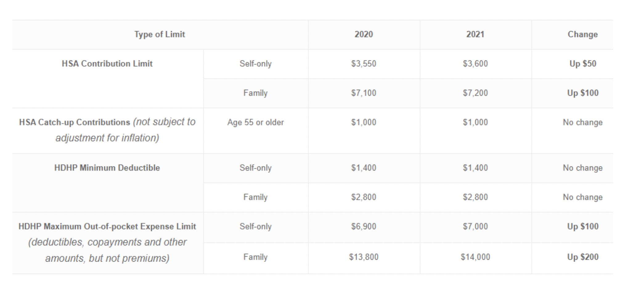Select the "Up $200" change cell
Screen dimensions: 644x289
click(582, 257)
